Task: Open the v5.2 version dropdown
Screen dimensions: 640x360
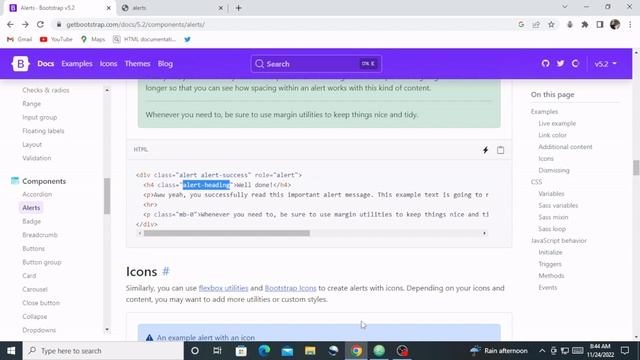Action: coord(605,64)
